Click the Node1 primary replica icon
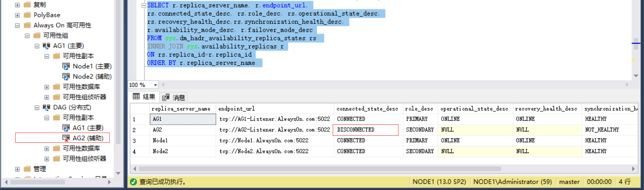The image size is (644, 190). pyautogui.click(x=66, y=66)
